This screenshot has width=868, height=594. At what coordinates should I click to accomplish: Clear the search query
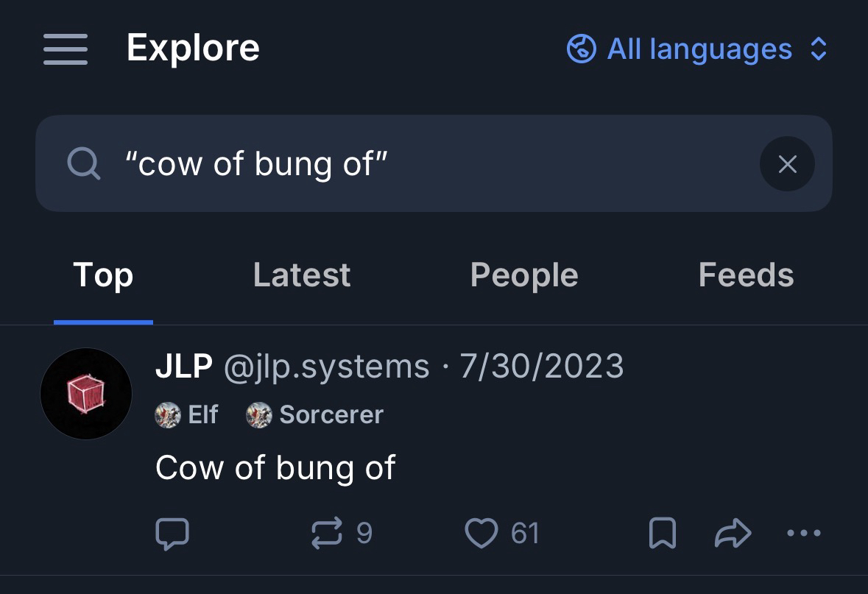(x=787, y=164)
